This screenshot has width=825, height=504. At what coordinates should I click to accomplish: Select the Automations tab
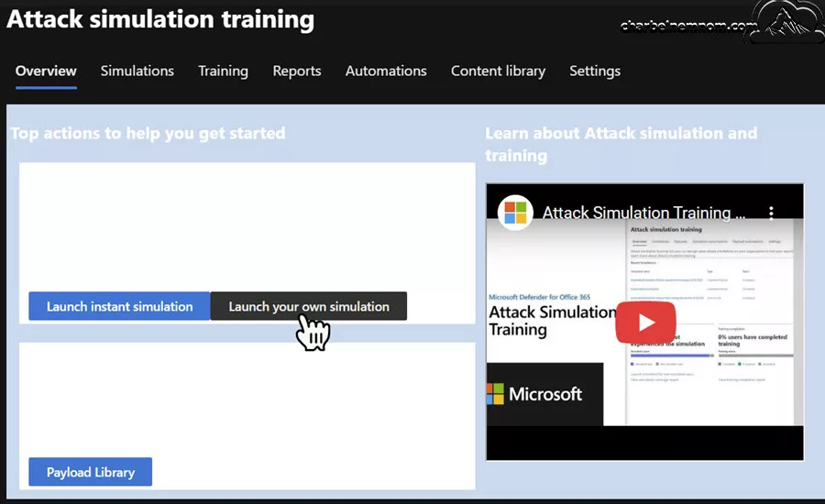(386, 71)
